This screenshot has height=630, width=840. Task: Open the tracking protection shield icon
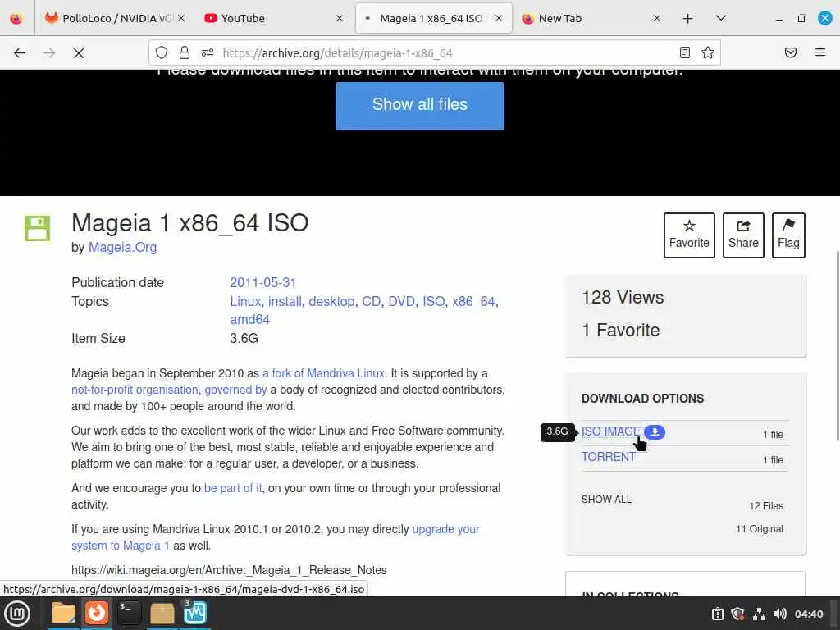[x=162, y=52]
